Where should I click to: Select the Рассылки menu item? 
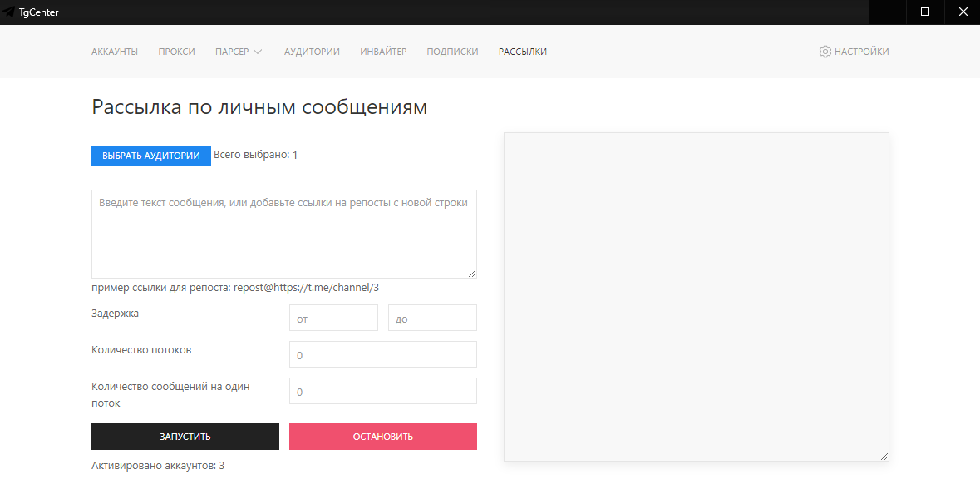523,52
